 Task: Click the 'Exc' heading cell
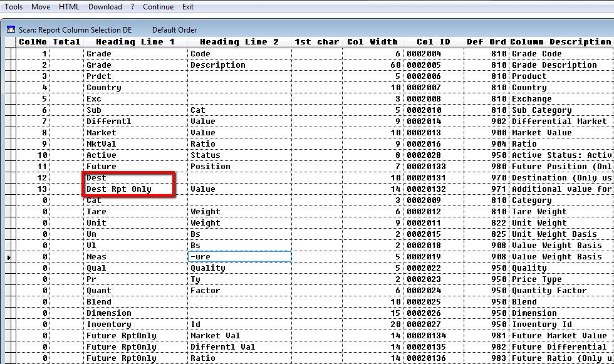pyautogui.click(x=135, y=99)
